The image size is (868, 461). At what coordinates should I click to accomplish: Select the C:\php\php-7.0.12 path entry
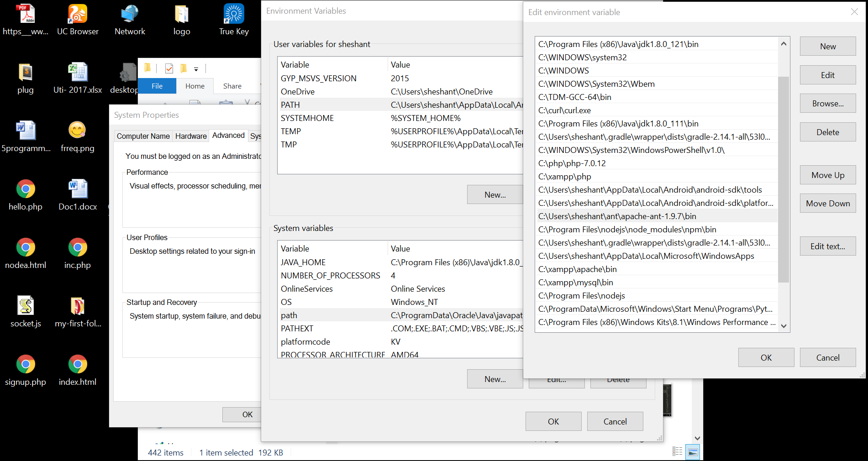(656, 163)
